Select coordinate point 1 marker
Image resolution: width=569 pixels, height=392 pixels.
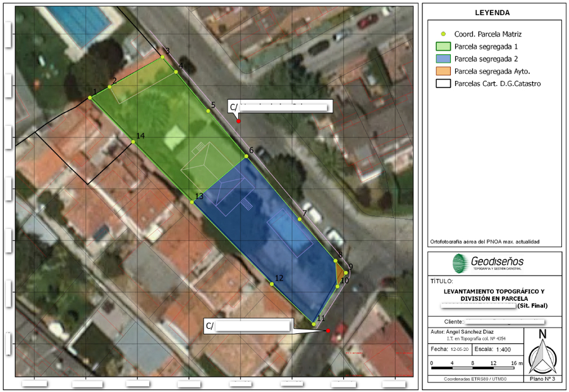pos(90,98)
